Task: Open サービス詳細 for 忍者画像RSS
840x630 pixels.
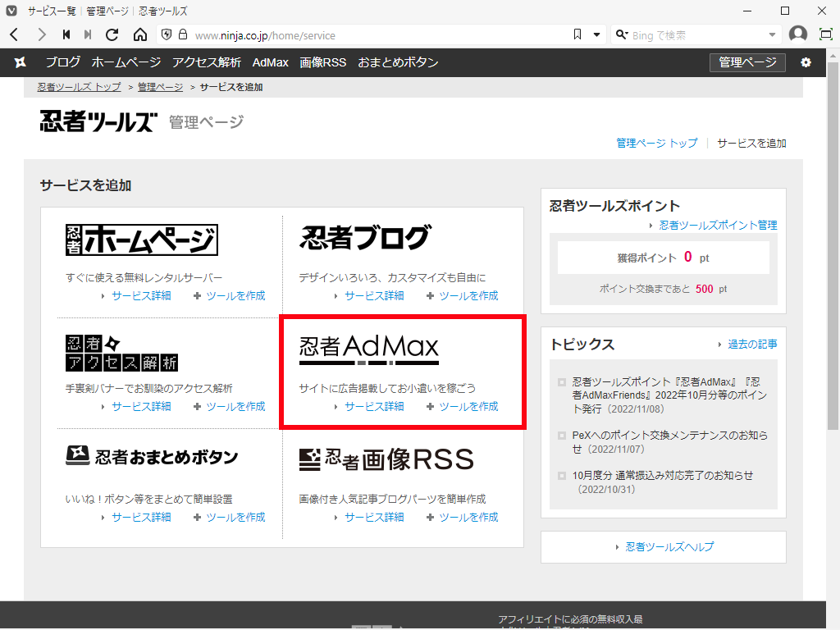Action: tap(374, 517)
